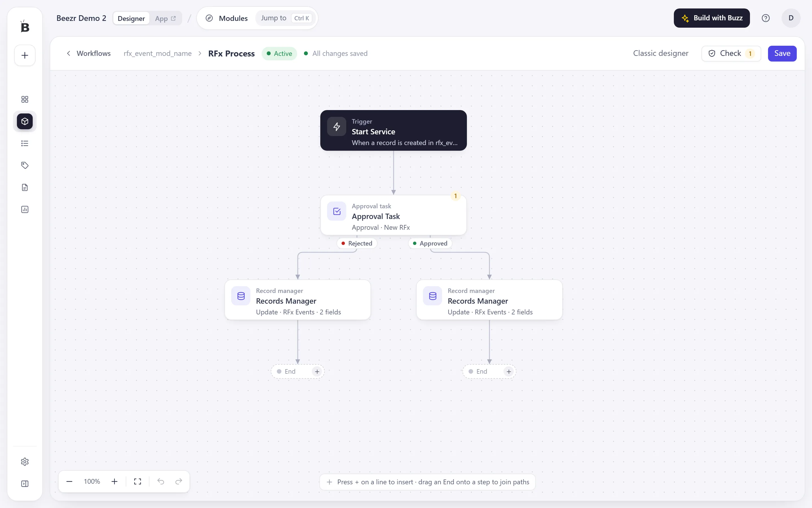The image size is (812, 508).
Task: Open the chart report icon in sidebar
Action: [25, 209]
